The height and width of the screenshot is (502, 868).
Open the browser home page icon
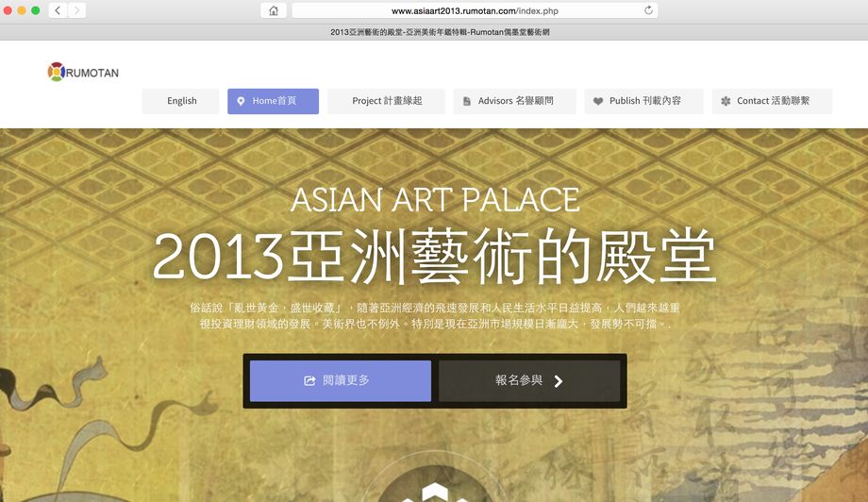click(274, 10)
